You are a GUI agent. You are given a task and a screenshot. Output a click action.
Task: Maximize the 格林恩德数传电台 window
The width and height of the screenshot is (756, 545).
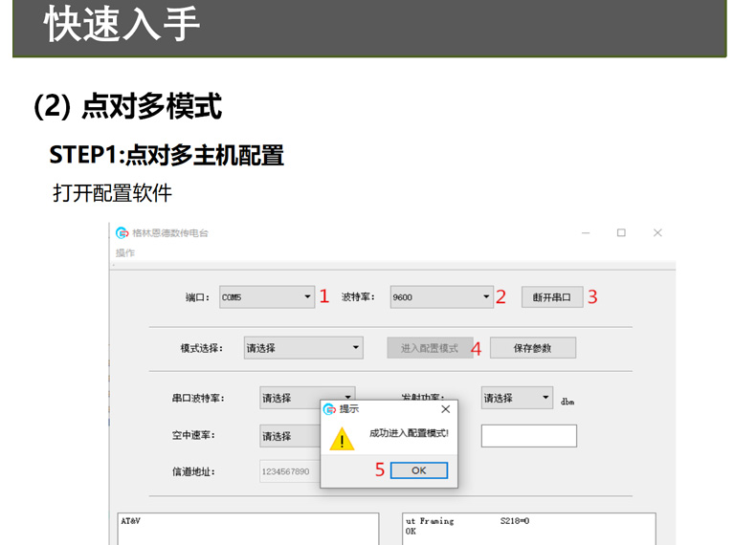(x=621, y=232)
